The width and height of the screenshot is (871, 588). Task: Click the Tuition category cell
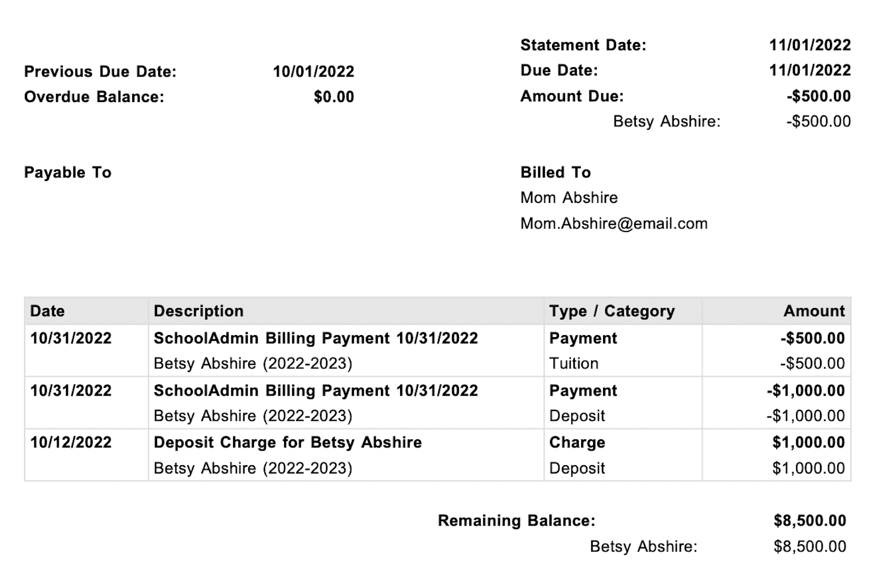(x=573, y=363)
